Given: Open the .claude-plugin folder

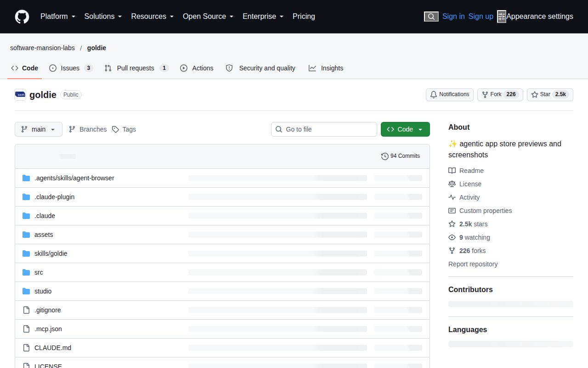Looking at the screenshot, I should pyautogui.click(x=54, y=197).
